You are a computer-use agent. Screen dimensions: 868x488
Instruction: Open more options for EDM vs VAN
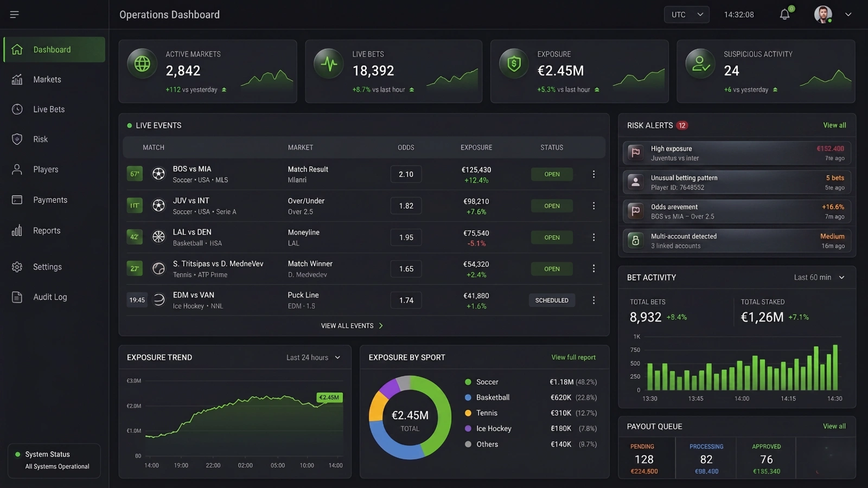[593, 300]
